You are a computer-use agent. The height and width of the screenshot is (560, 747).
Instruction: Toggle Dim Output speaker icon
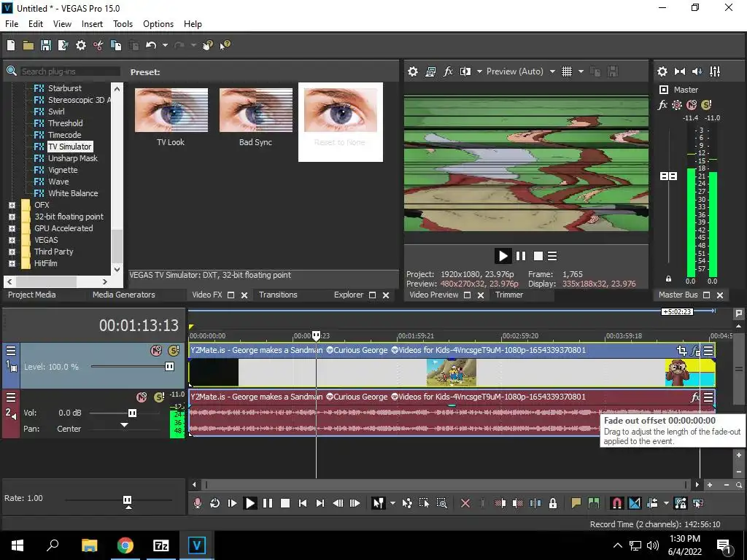coord(697,71)
